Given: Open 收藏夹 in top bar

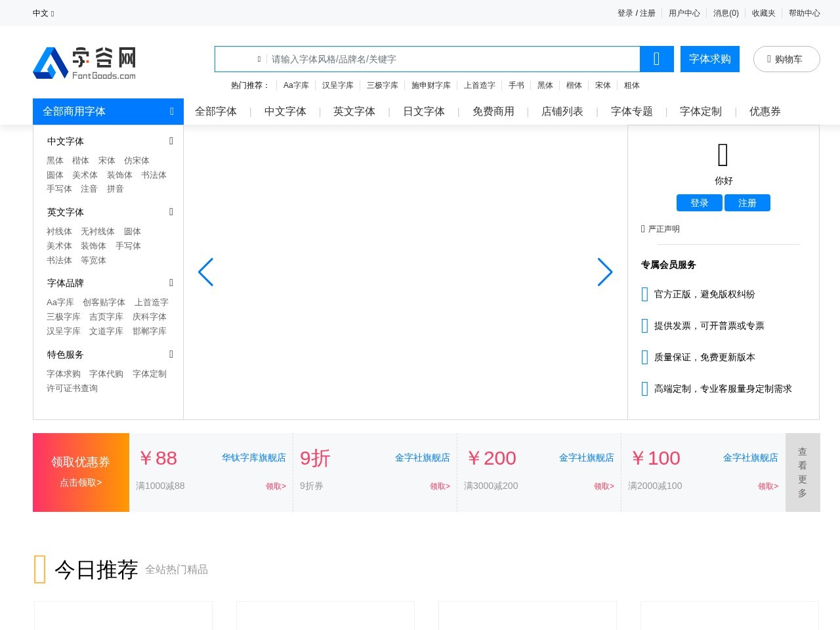Looking at the screenshot, I should click(764, 13).
